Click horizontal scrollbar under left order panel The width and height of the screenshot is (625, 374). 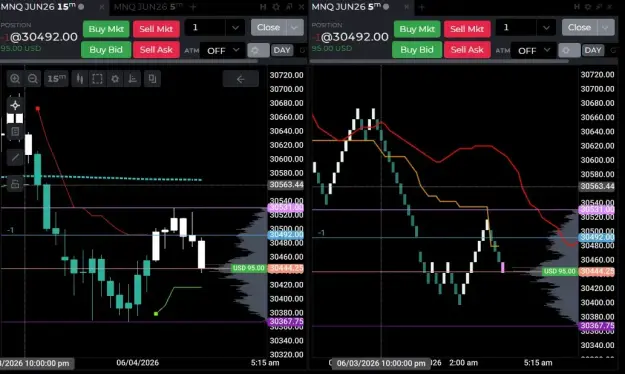click(x=129, y=61)
